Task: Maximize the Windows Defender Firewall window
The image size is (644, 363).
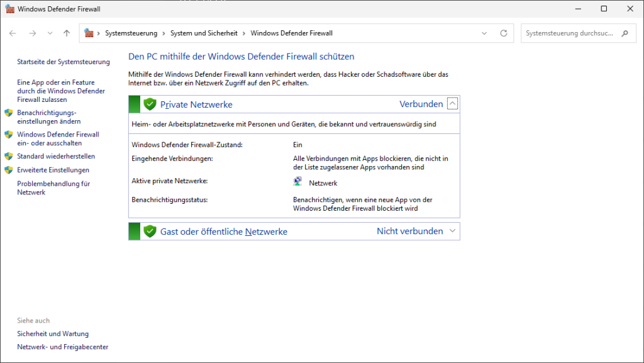Action: [x=604, y=9]
